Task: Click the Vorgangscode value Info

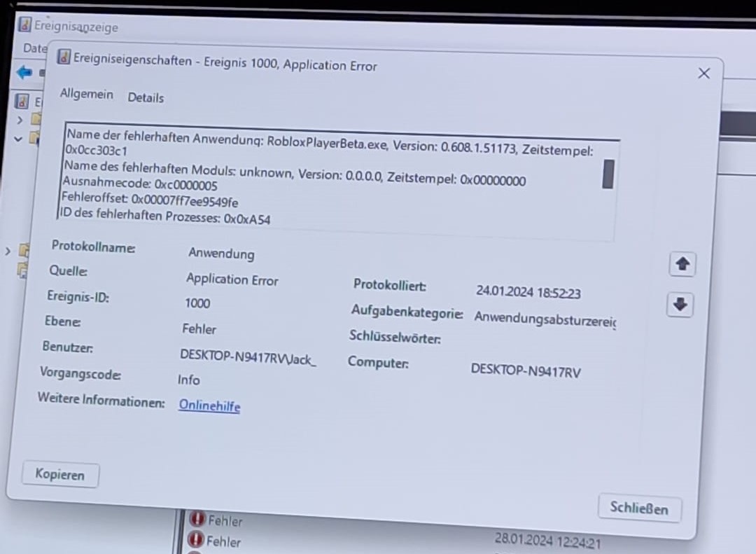Action: (188, 380)
